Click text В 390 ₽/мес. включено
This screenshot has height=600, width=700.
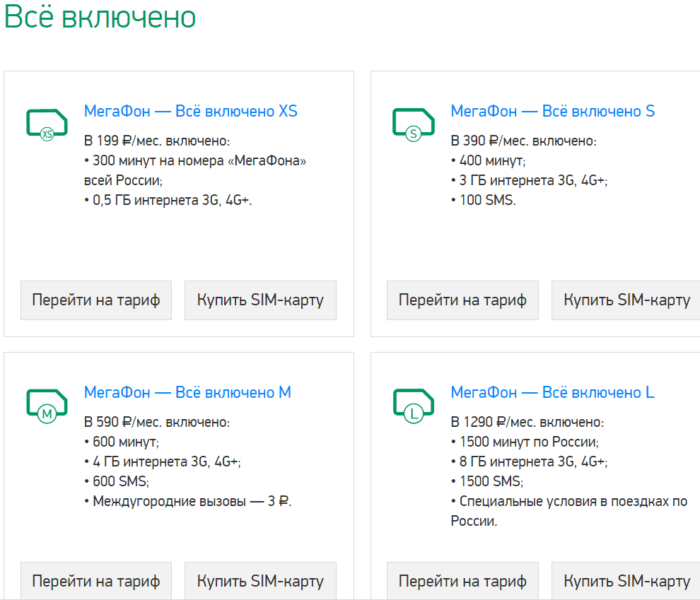[x=523, y=141]
